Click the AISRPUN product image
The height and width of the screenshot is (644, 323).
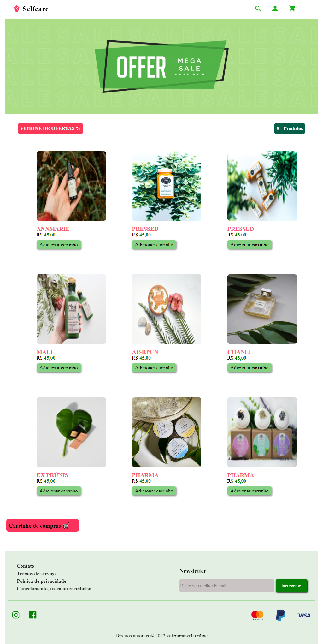[x=167, y=309]
